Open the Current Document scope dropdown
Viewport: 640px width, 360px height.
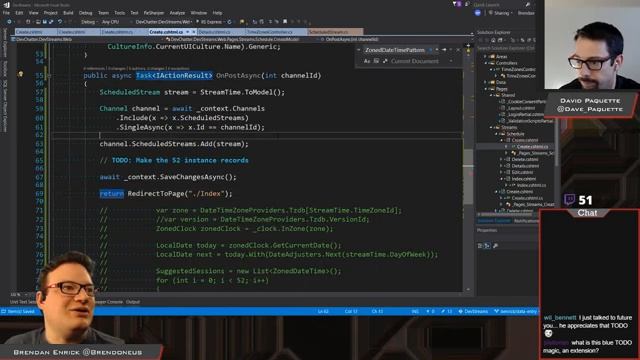(422, 61)
